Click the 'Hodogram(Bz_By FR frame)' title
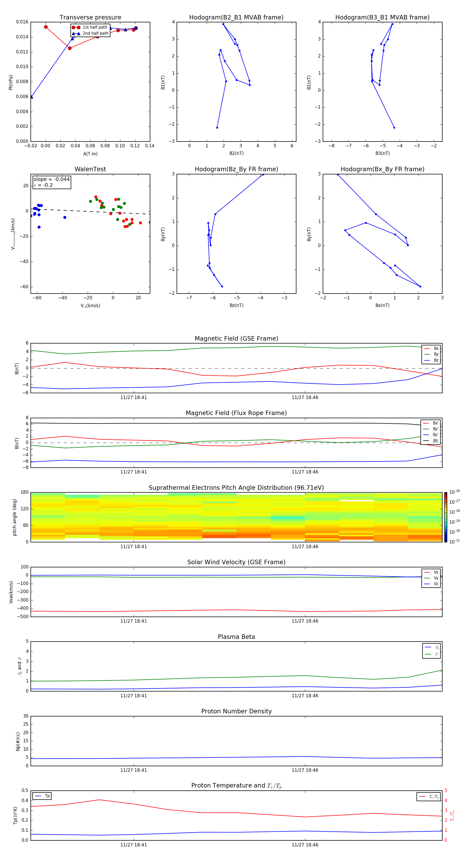This screenshot has height=868, width=473. point(236,169)
